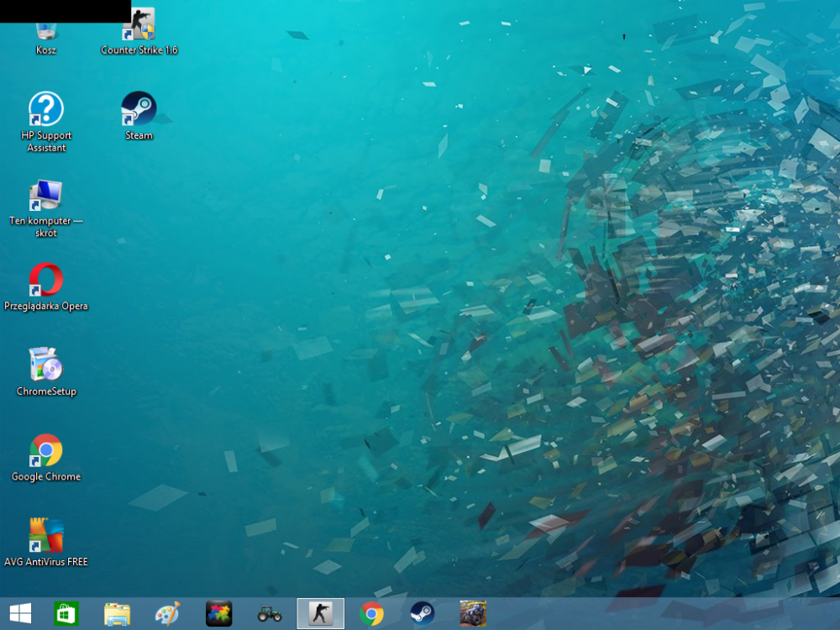Click the AVG AntiVirus FREE desktop icon
The width and height of the screenshot is (840, 630).
pyautogui.click(x=46, y=537)
